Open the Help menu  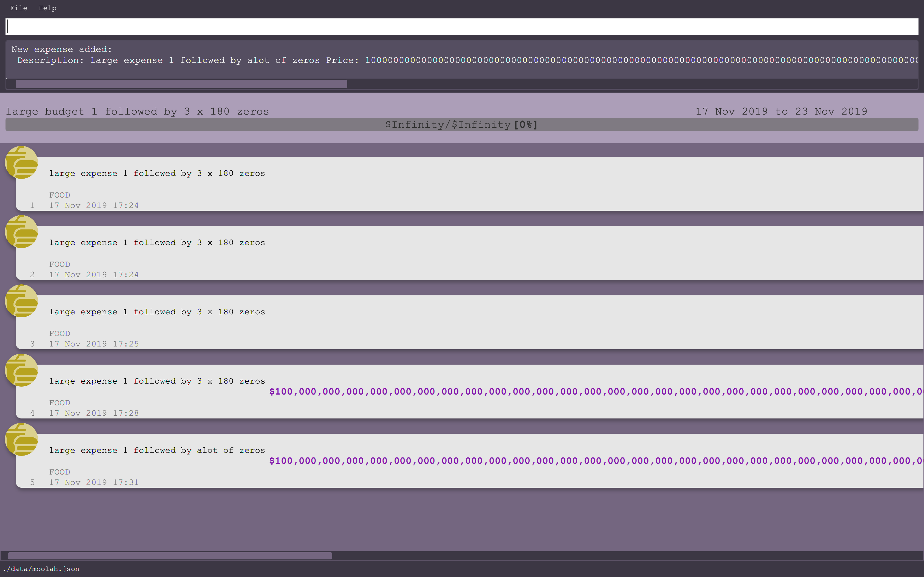pos(47,8)
